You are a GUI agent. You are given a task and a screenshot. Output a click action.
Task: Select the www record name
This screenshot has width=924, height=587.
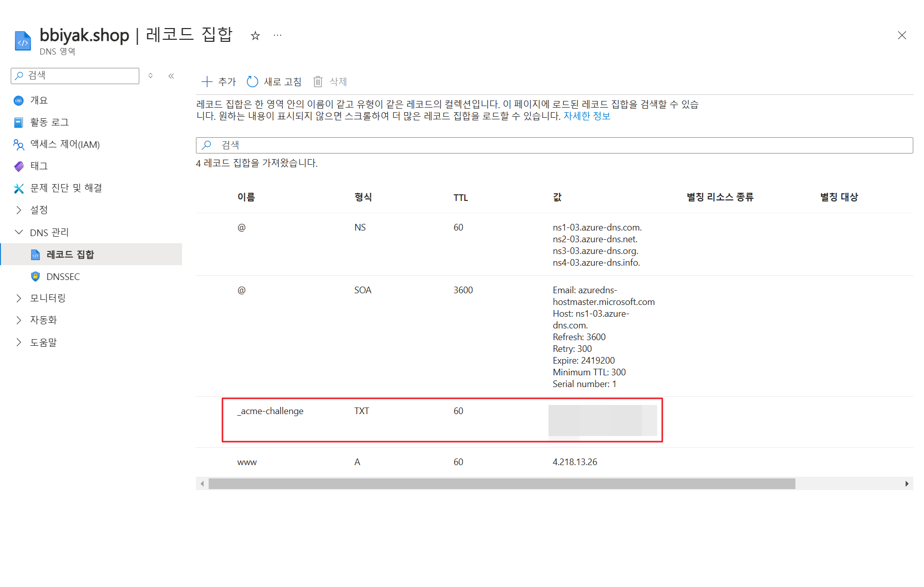(x=247, y=463)
